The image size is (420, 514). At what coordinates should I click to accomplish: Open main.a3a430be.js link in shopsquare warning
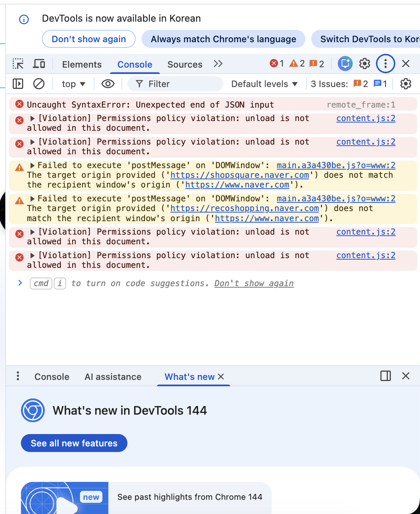pyautogui.click(x=336, y=165)
